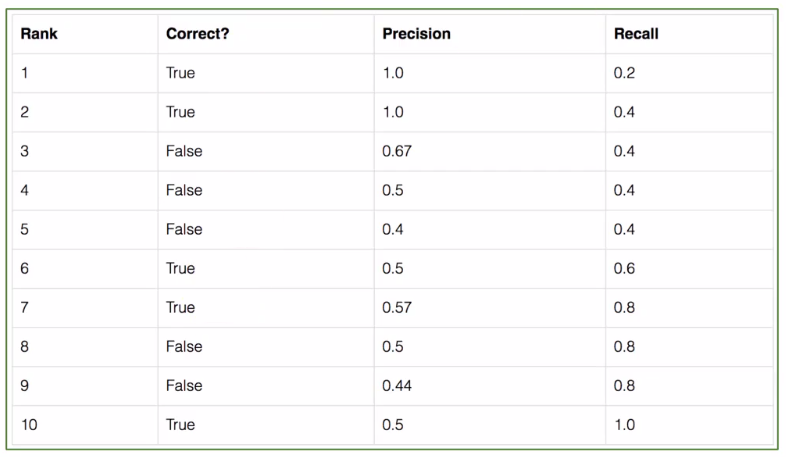Click the Correct? column header

point(196,34)
